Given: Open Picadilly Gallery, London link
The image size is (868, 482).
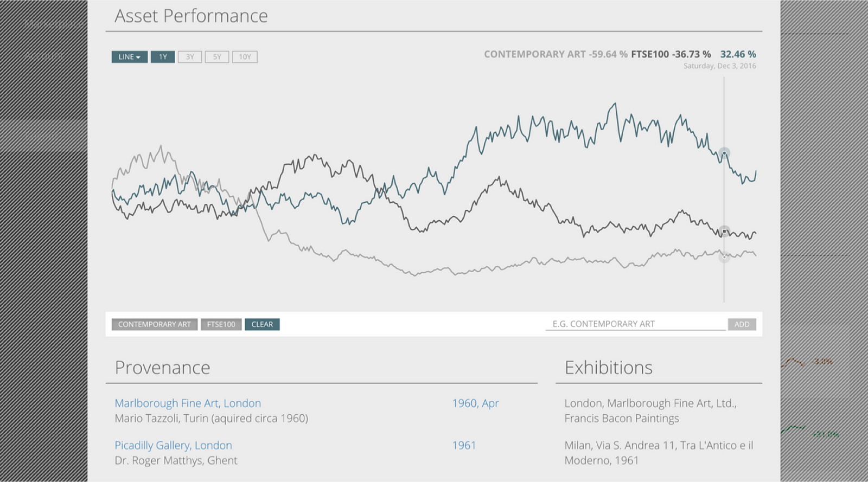Looking at the screenshot, I should 173,446.
